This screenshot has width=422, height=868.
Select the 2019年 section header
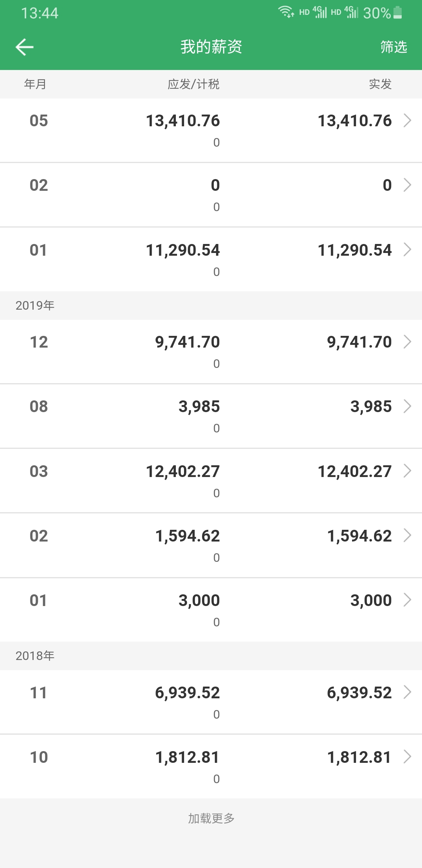click(35, 305)
